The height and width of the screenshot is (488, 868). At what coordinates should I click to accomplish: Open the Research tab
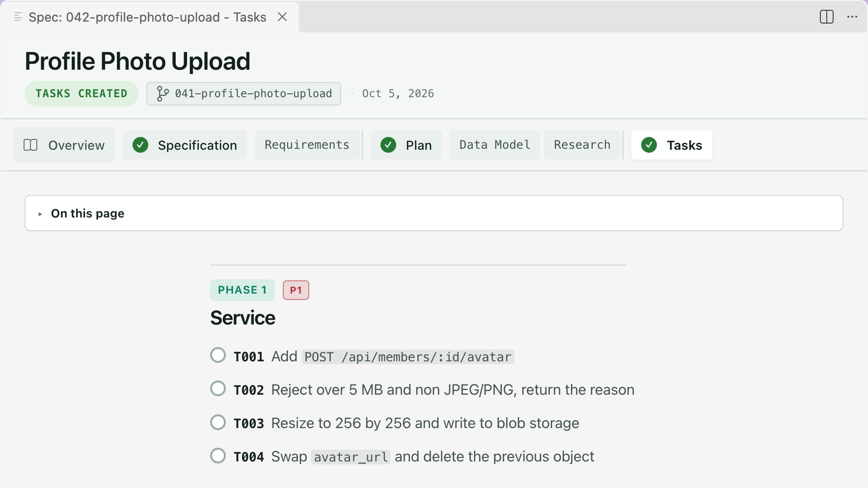point(582,145)
